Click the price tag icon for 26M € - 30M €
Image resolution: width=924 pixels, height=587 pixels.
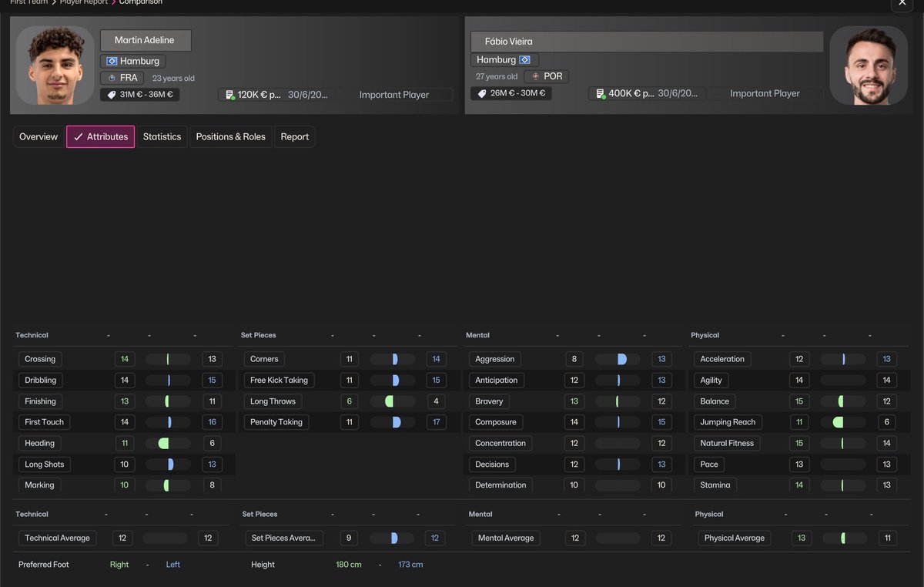coord(482,93)
